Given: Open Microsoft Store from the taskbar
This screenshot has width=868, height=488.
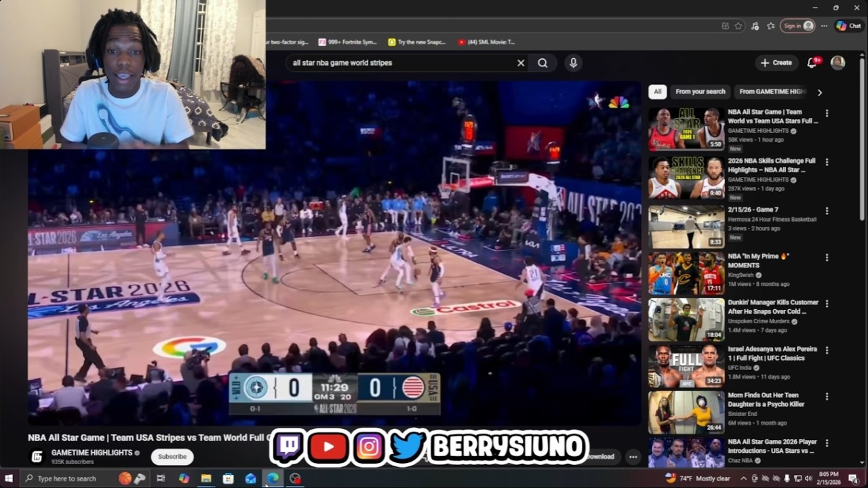Looking at the screenshot, I should tap(229, 479).
